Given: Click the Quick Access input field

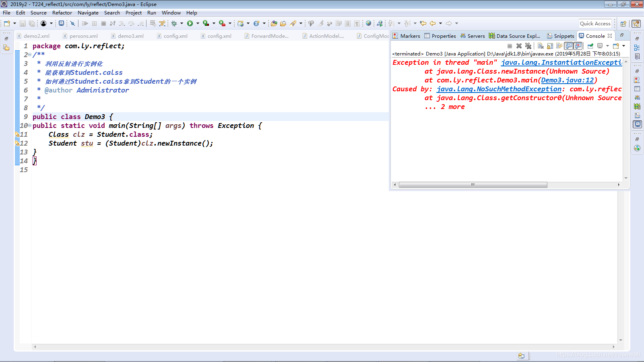Looking at the screenshot, I should [595, 24].
